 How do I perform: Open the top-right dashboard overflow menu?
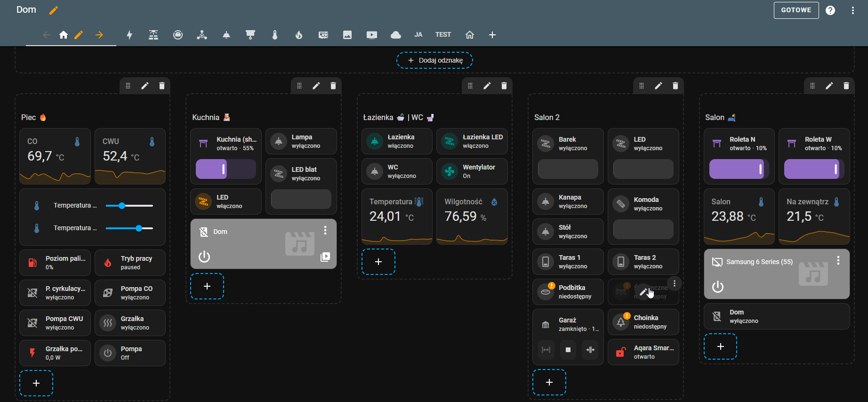(853, 10)
